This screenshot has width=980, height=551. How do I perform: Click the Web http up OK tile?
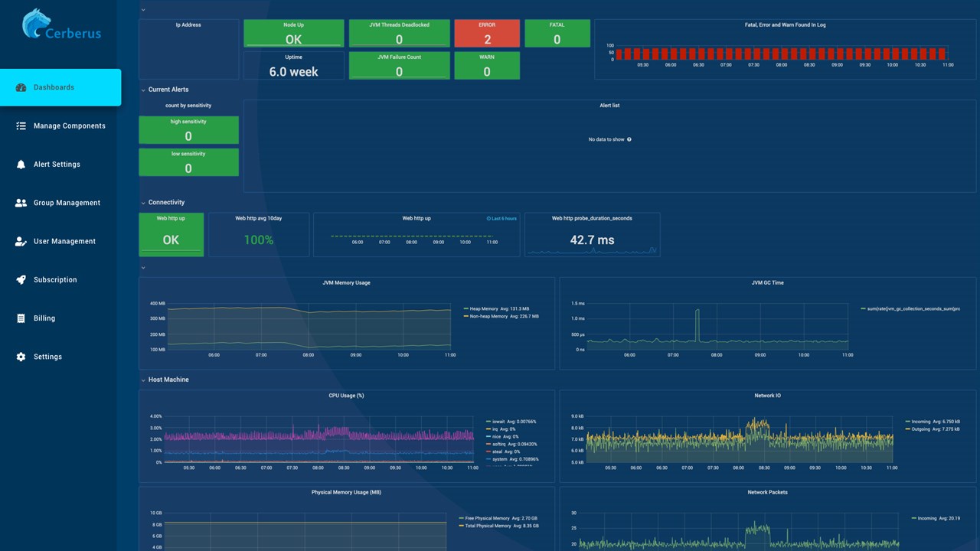[x=171, y=234]
